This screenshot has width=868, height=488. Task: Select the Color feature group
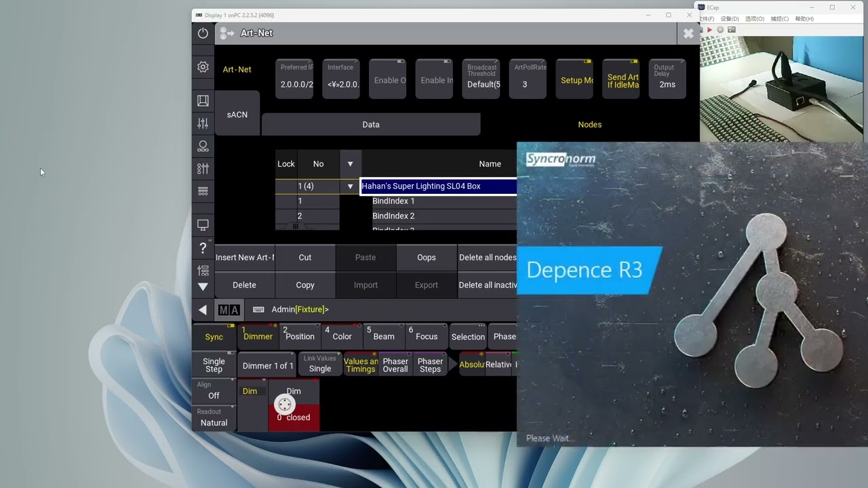(341, 336)
